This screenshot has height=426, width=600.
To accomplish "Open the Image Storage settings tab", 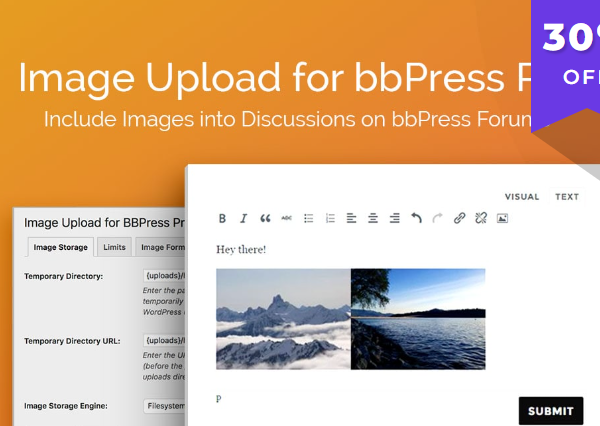I will pos(60,247).
